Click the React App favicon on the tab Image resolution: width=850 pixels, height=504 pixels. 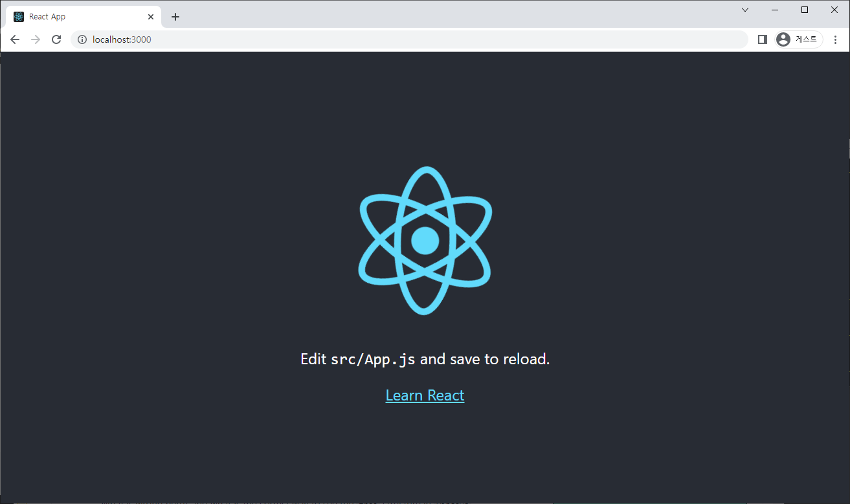[17, 16]
